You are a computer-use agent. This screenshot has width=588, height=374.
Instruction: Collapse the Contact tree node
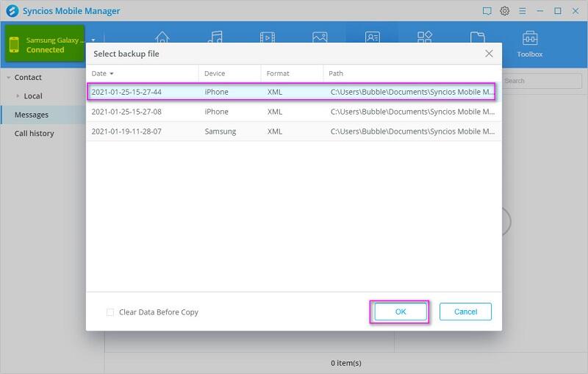coord(9,78)
